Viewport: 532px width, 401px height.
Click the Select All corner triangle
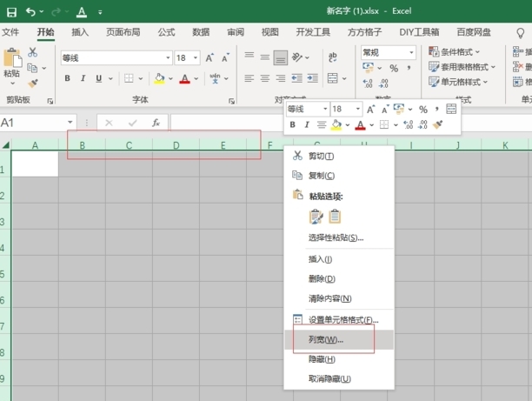pyautogui.click(x=6, y=145)
